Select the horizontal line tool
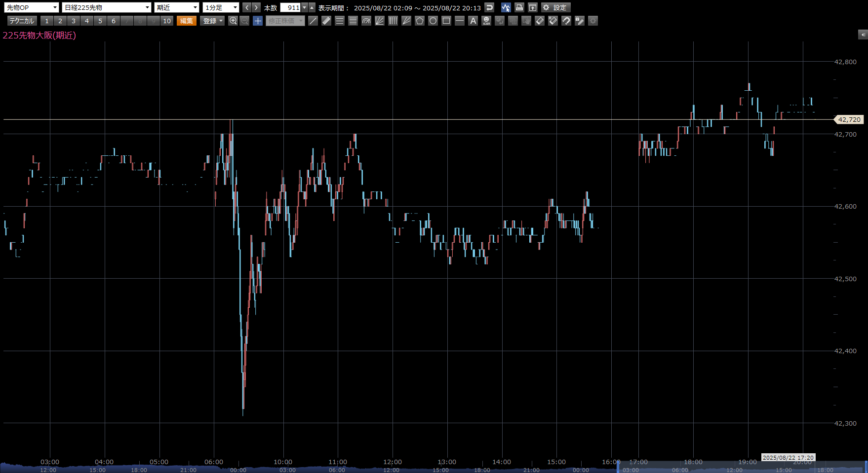Screen dimensions: 868x473 tap(460, 21)
